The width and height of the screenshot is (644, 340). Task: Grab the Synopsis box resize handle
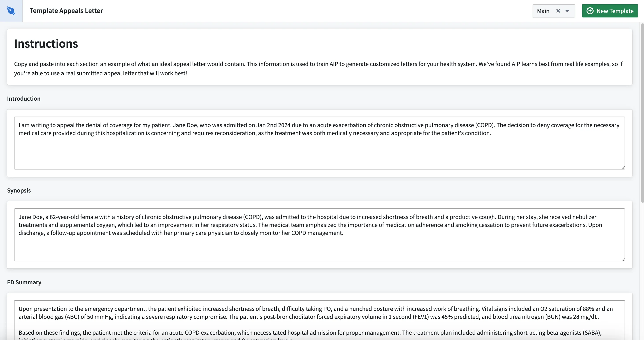(623, 260)
